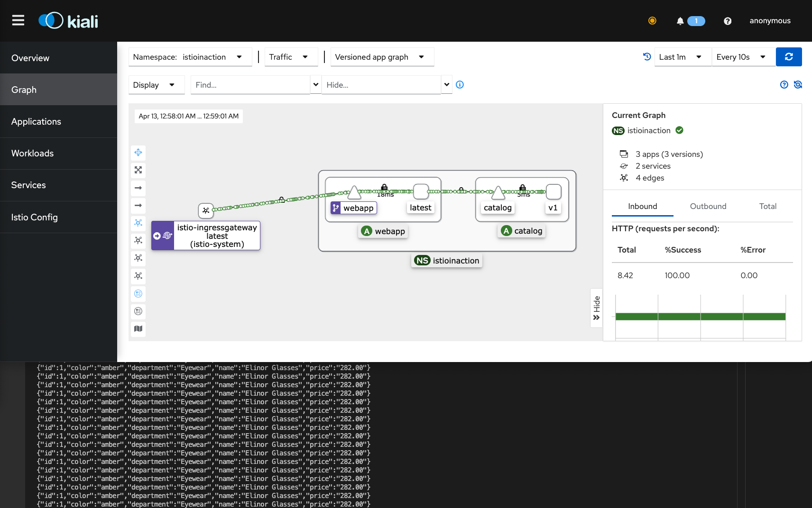
Task: Click the traffic source node icon above istio-ingressgateway
Action: [206, 210]
